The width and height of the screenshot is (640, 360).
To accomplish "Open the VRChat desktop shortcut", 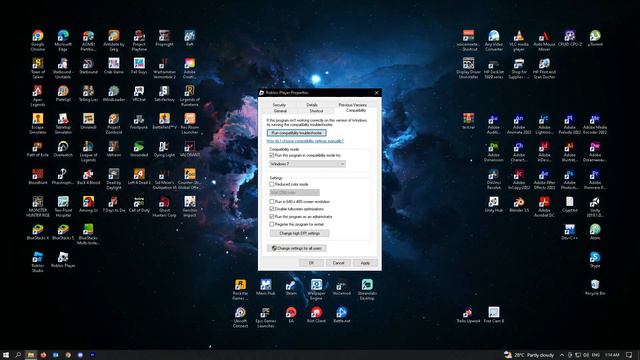I will coord(139,93).
